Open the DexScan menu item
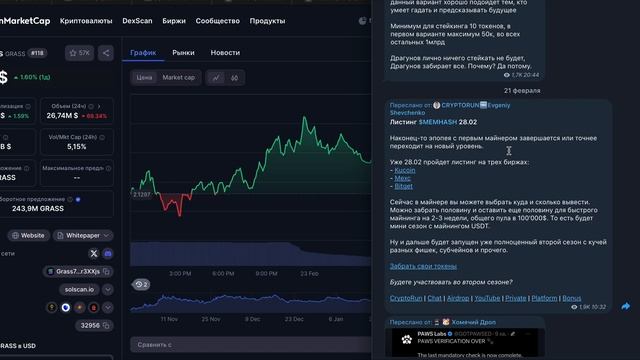 (137, 21)
